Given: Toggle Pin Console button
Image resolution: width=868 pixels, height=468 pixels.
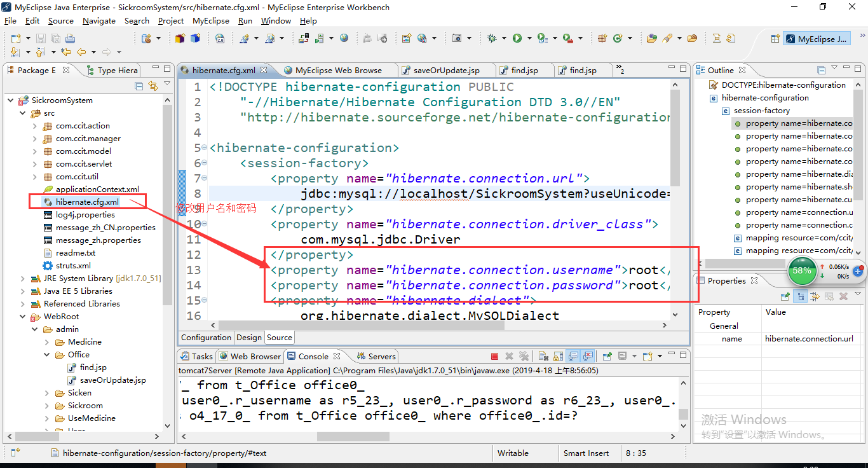Looking at the screenshot, I should point(607,356).
